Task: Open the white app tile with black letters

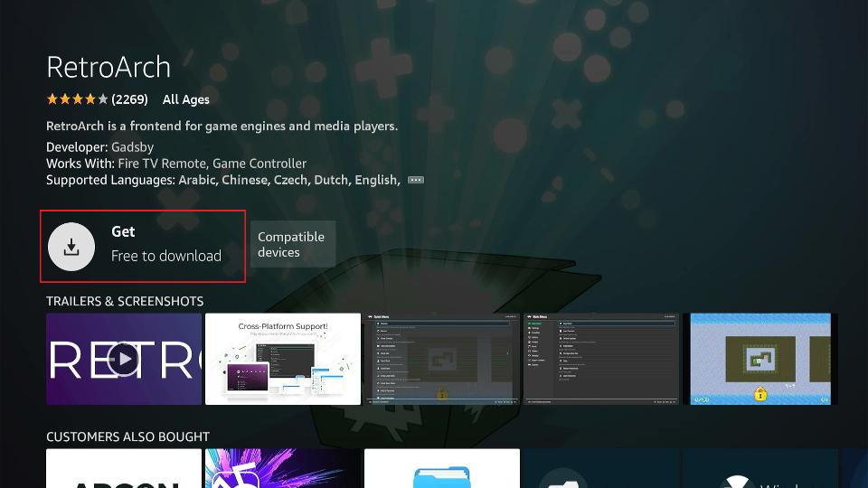Action: point(124,469)
